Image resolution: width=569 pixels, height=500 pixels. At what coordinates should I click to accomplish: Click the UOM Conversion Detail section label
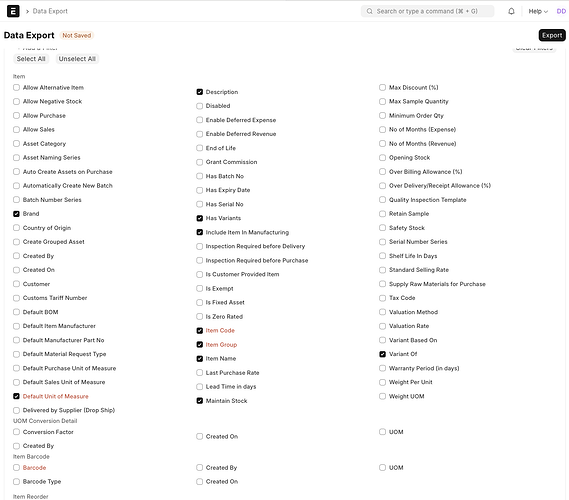45,421
